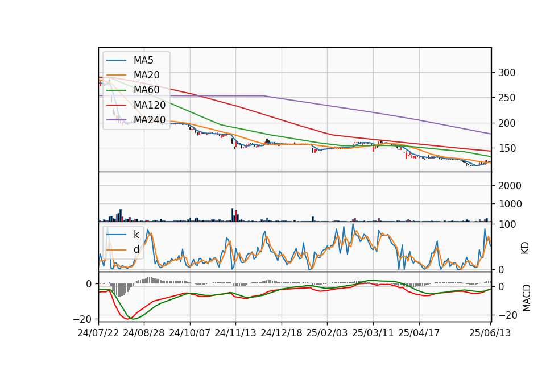Click the 25/02/03 date tick label
This screenshot has width=546, height=392.
point(327,333)
